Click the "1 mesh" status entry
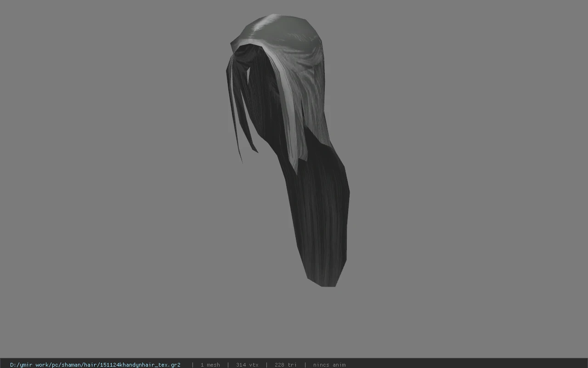 [x=210, y=365]
